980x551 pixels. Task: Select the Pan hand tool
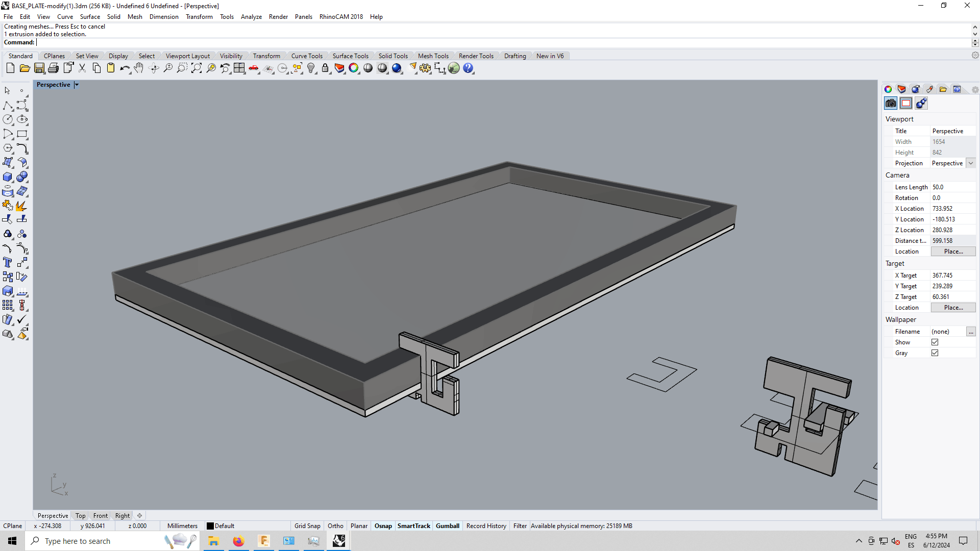point(139,68)
